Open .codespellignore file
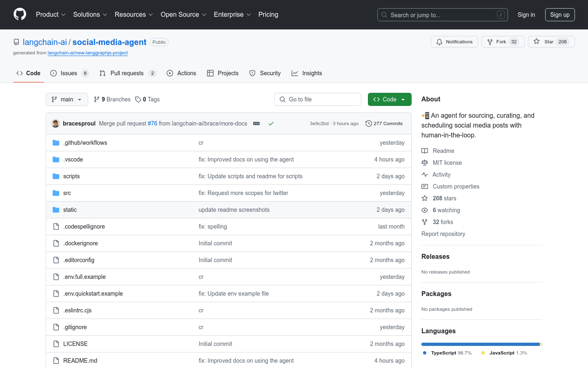588x368 pixels. (x=84, y=227)
